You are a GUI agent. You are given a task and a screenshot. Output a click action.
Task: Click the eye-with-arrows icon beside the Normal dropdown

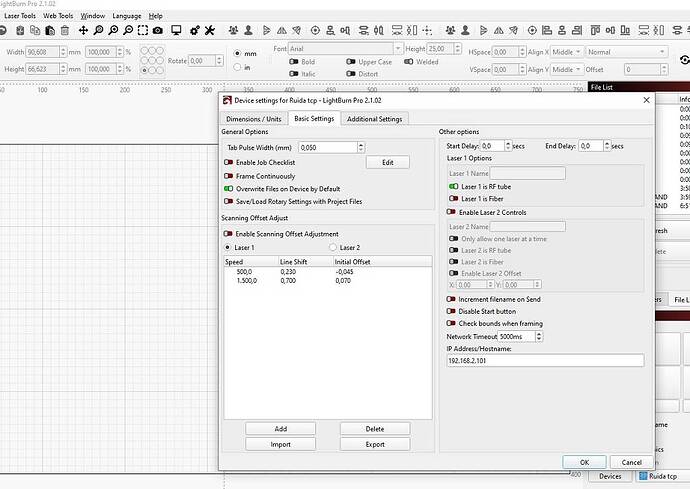685,60
